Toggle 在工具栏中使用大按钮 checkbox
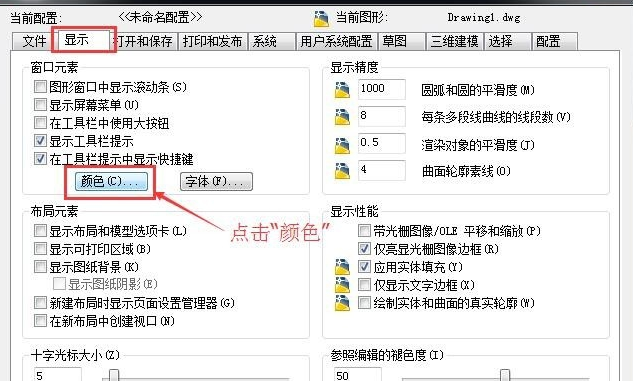This screenshot has width=633, height=381. tap(40, 122)
